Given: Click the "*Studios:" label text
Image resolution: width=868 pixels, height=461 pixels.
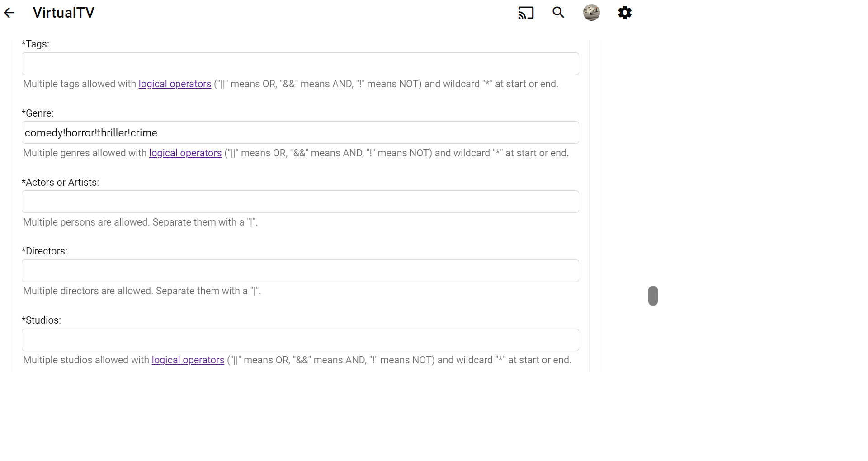Looking at the screenshot, I should click(x=41, y=320).
